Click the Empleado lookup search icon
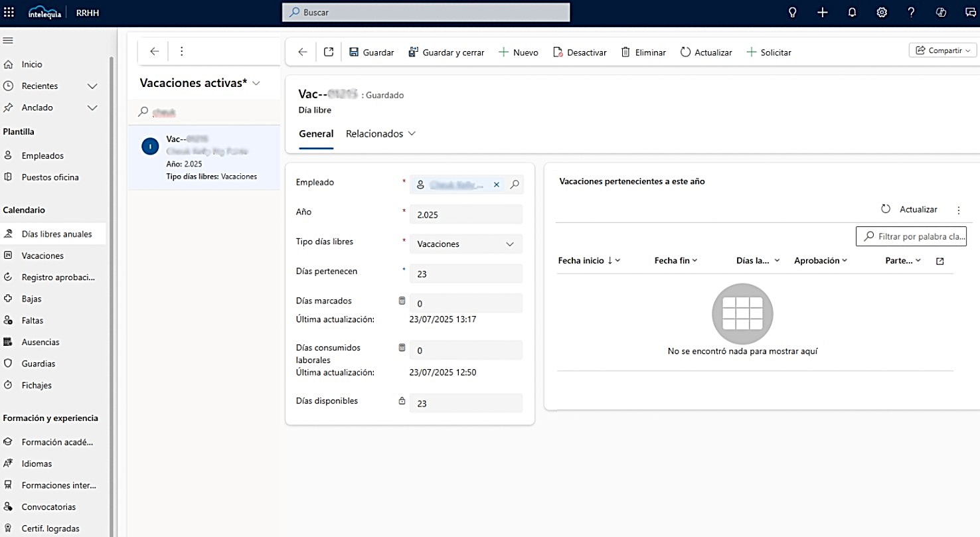This screenshot has width=980, height=537. coord(514,185)
